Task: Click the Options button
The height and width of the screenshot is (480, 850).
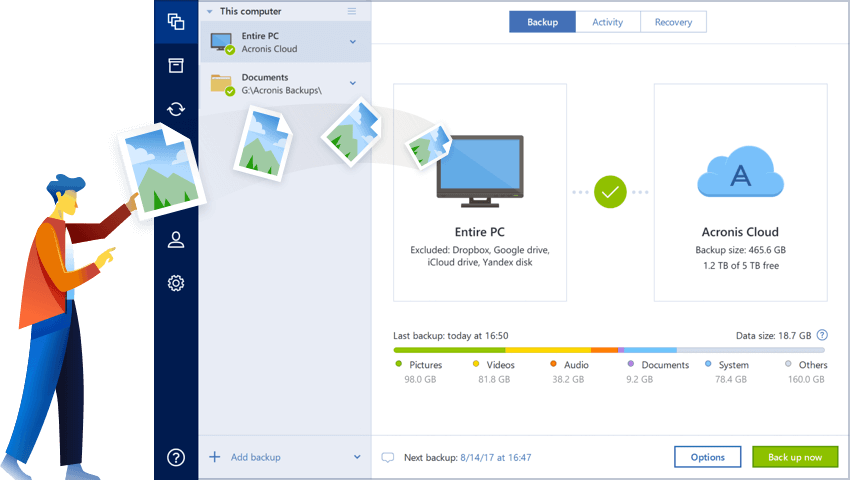Action: pos(707,457)
